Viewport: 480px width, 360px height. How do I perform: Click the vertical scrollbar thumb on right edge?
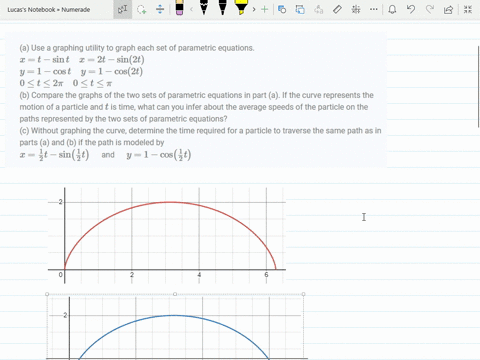coord(479,87)
